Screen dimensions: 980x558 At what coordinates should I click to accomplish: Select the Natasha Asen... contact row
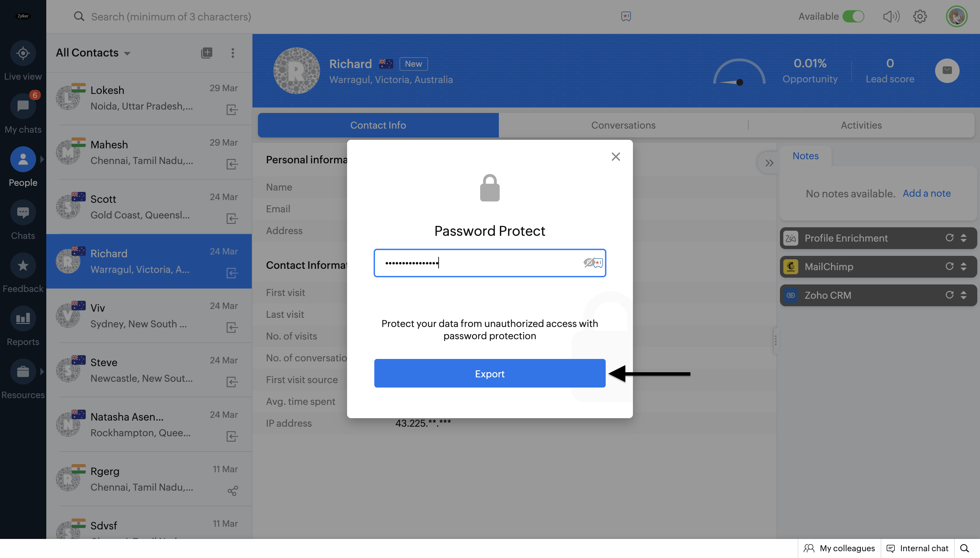149,425
